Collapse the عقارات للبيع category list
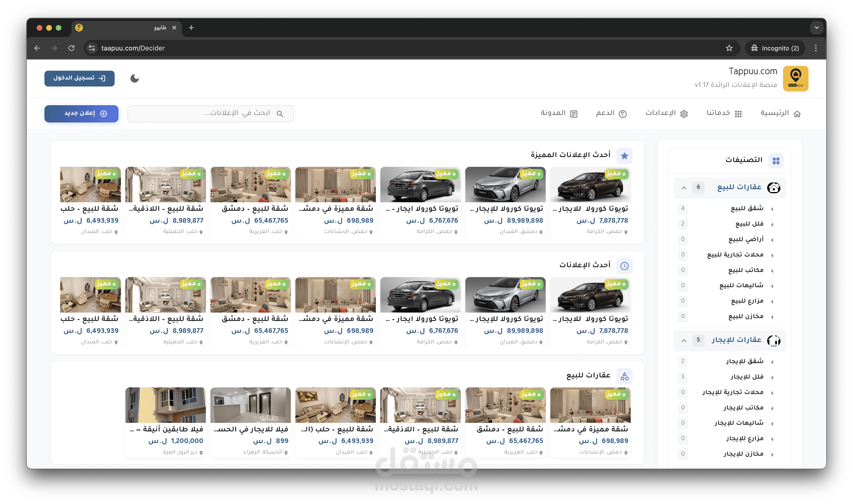 (684, 188)
